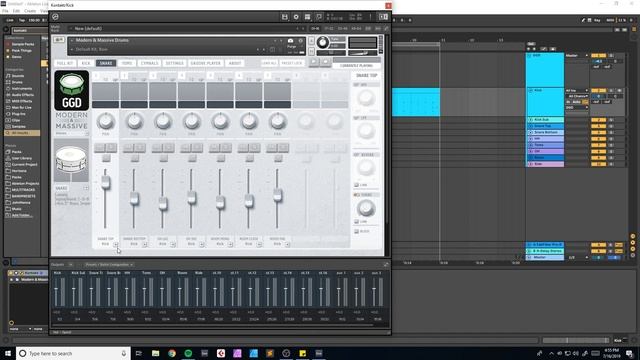Select the TOMS tab

click(x=127, y=63)
